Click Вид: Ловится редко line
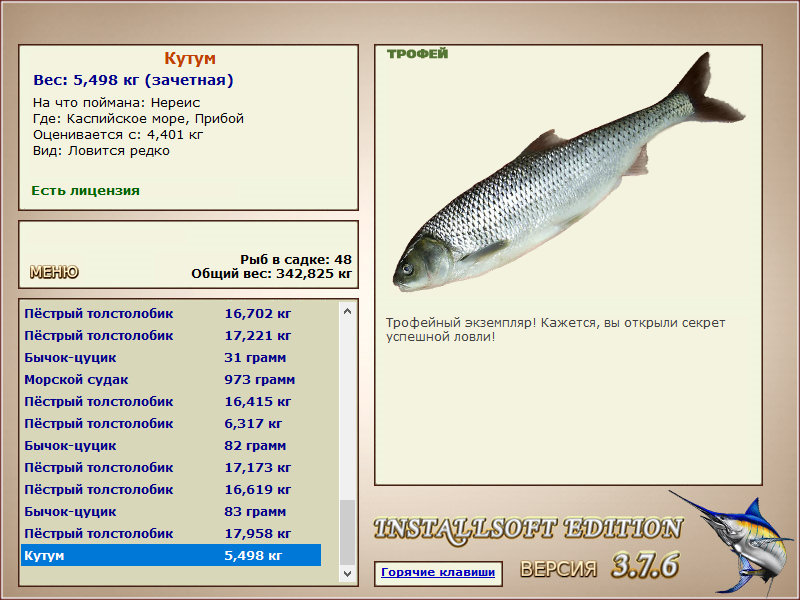 point(101,151)
